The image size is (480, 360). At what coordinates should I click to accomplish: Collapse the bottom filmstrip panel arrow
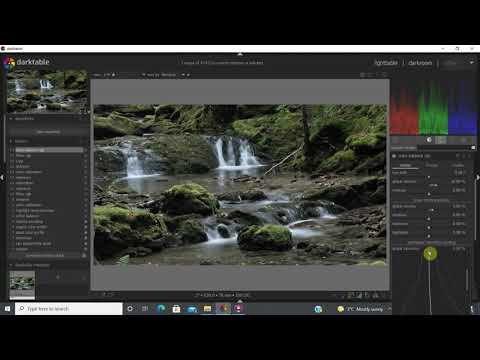(x=240, y=301)
